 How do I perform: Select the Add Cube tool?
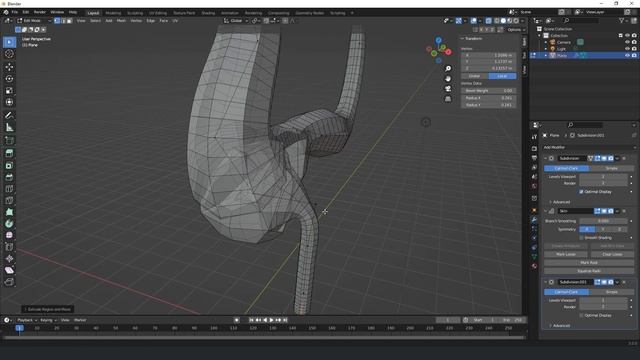click(x=9, y=140)
